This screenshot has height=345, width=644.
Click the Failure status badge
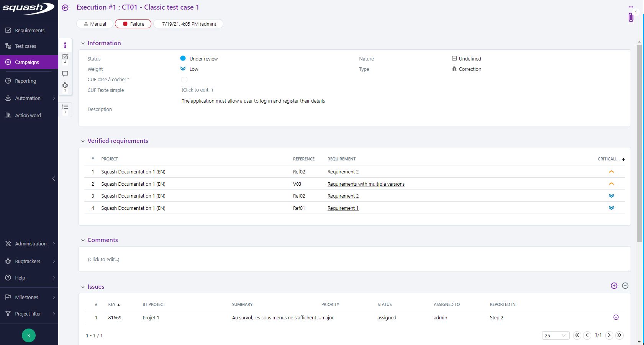pos(133,23)
